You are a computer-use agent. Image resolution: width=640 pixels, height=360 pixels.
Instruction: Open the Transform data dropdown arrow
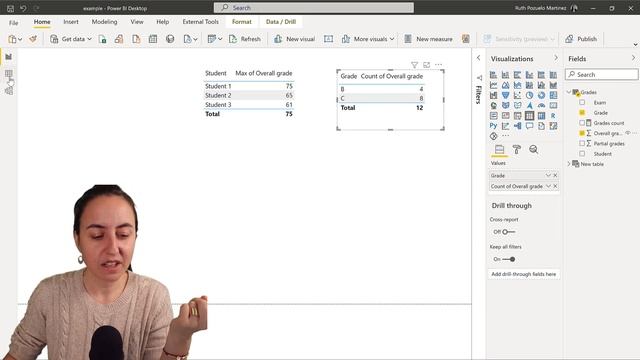click(220, 39)
